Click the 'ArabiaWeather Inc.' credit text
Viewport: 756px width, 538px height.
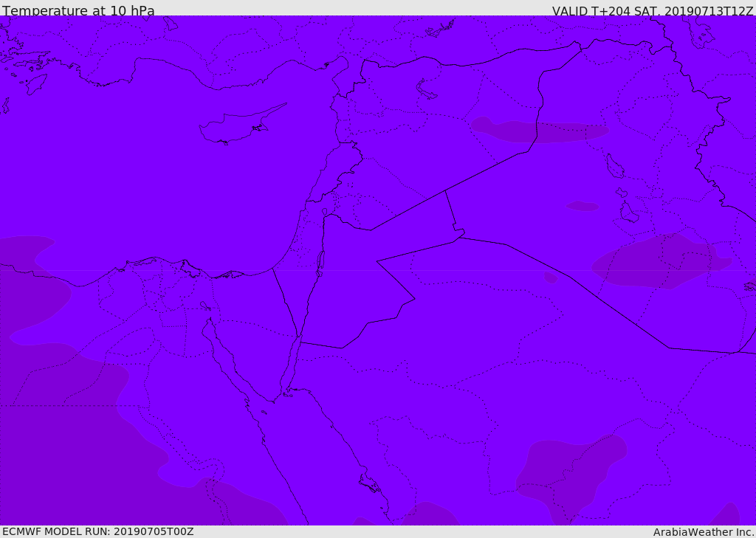coord(704,532)
